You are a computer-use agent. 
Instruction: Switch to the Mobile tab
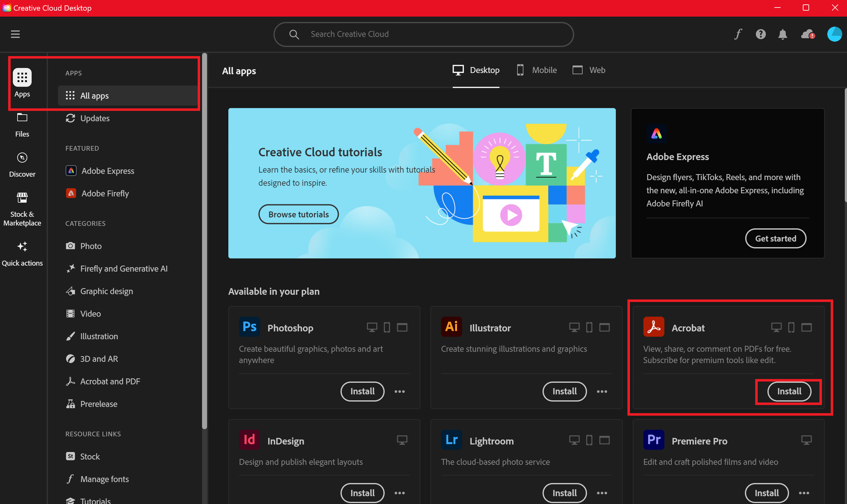(x=537, y=70)
